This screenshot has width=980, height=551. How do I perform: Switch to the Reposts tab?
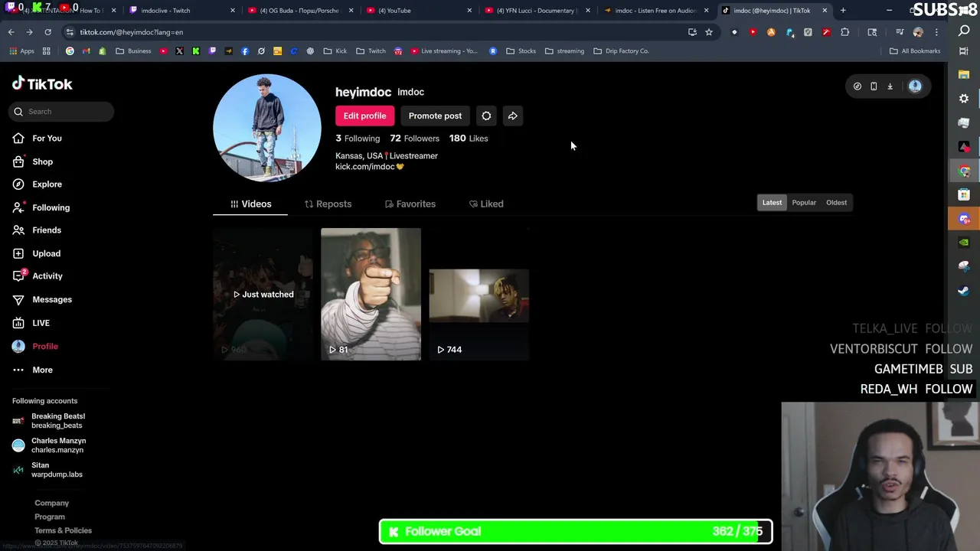(328, 204)
